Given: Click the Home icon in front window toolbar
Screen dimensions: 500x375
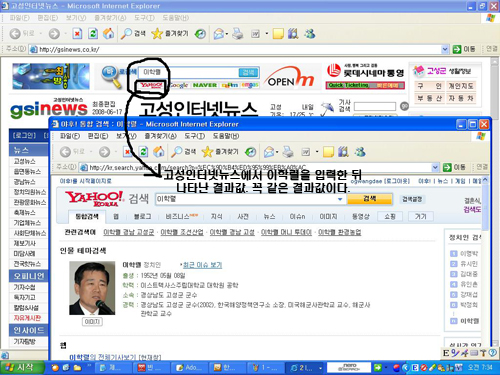Looking at the screenshot, I should (x=158, y=152).
